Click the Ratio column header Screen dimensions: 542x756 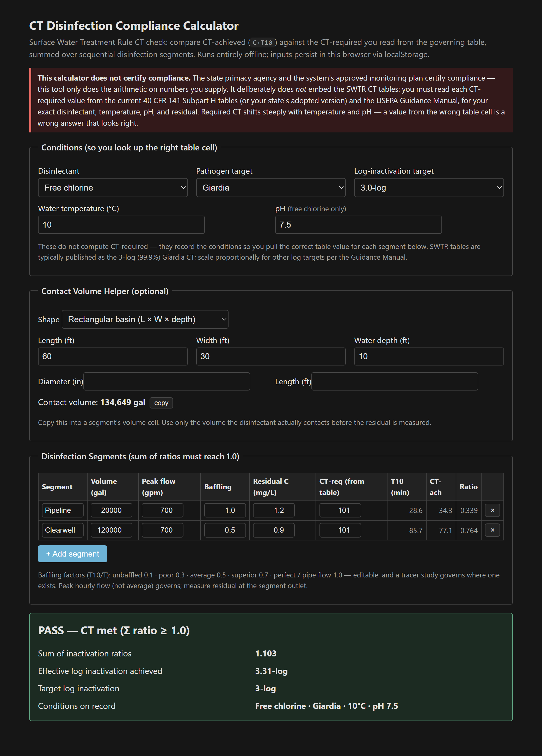click(468, 487)
